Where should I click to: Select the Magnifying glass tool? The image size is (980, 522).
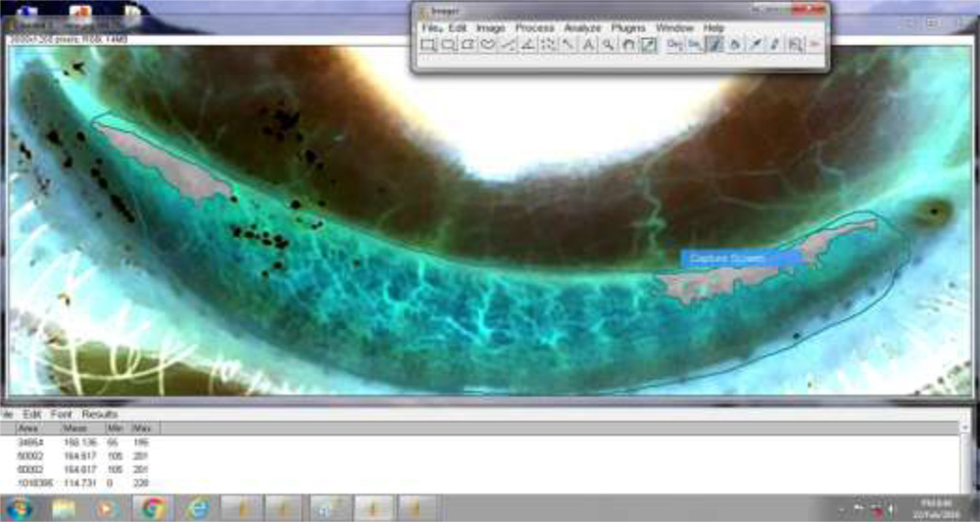pos(608,45)
